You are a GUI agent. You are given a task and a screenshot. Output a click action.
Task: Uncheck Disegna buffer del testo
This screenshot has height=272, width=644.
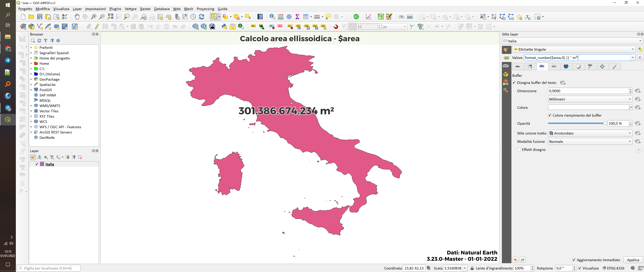(x=514, y=83)
